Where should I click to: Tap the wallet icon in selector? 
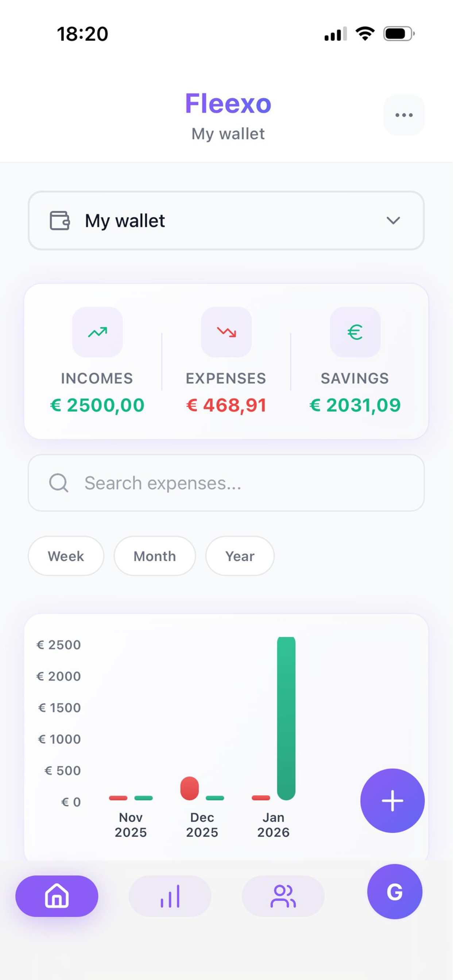tap(60, 221)
